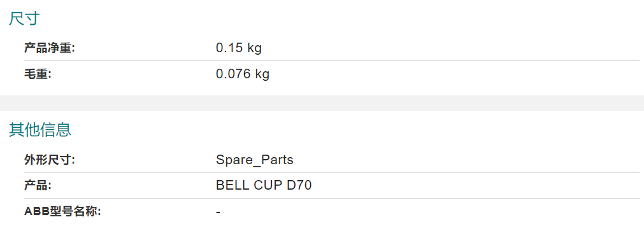644x231 pixels.
Task: Click the kg unit after 0.076
Action: 262,74
